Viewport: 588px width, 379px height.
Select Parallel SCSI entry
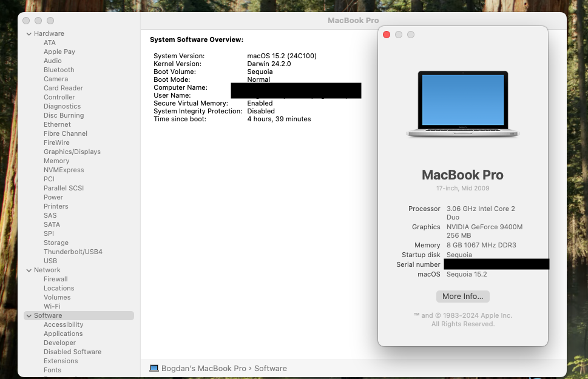(x=64, y=188)
